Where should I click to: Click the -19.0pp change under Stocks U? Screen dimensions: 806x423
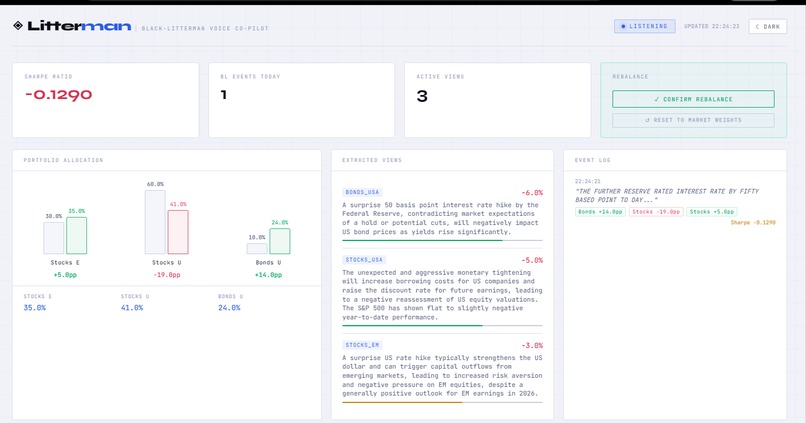167,275
